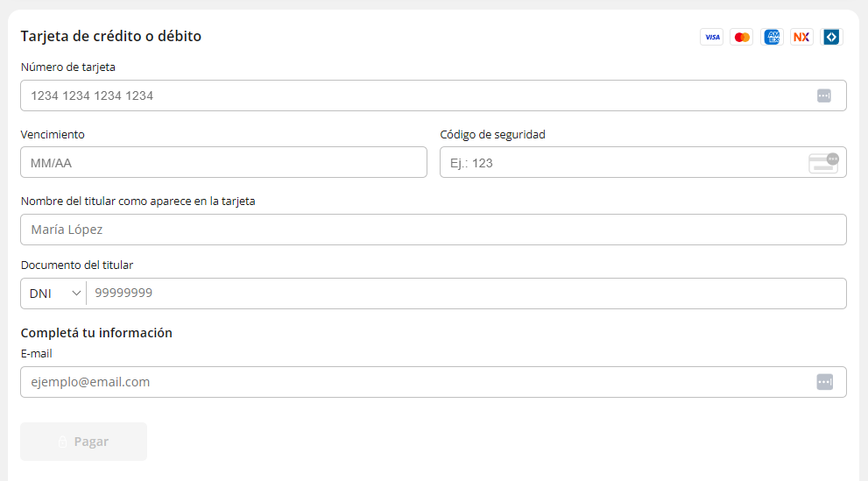Focus the 99999999 document number field

(x=466, y=294)
